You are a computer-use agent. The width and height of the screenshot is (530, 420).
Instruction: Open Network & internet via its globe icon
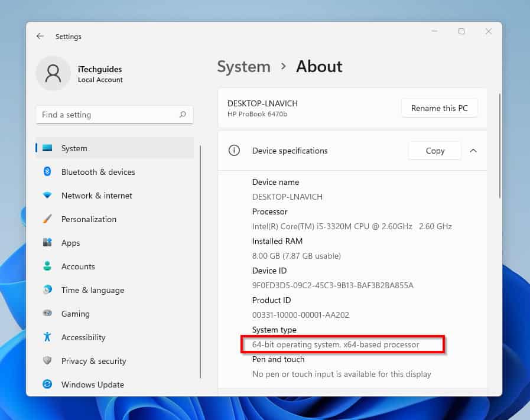(x=48, y=196)
